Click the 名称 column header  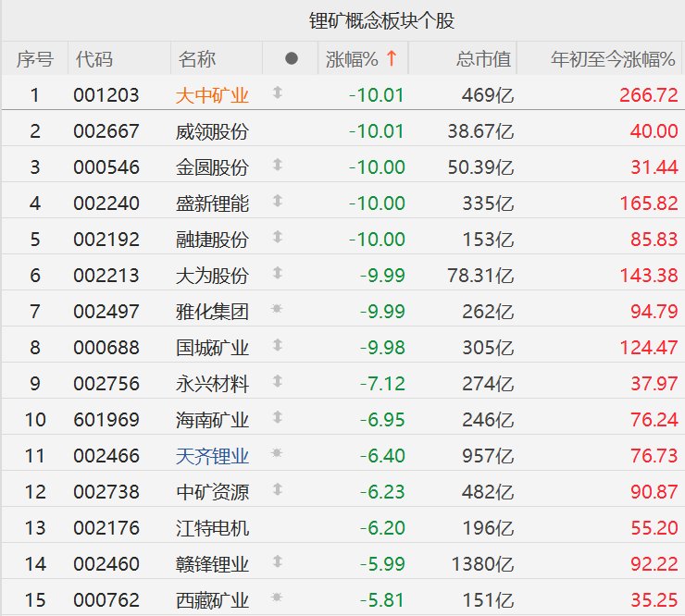point(196,59)
